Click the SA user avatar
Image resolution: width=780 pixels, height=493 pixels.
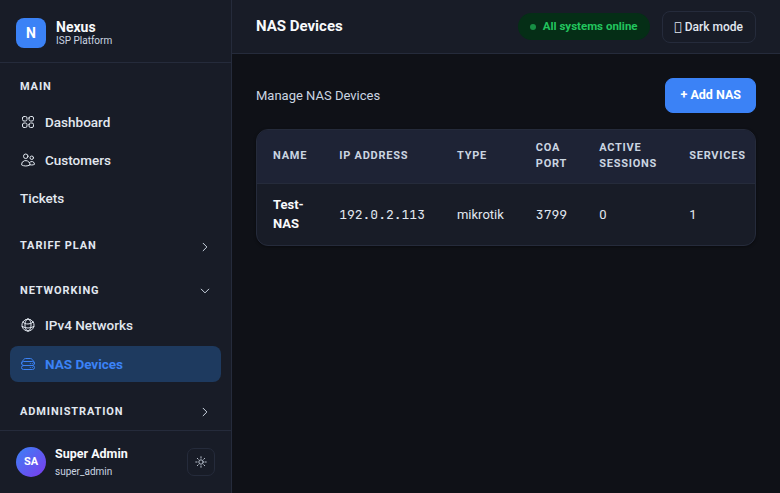(x=31, y=462)
